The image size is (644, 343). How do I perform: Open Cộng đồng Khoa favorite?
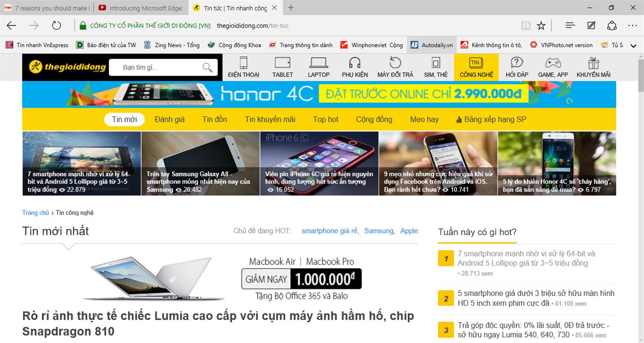(x=234, y=45)
